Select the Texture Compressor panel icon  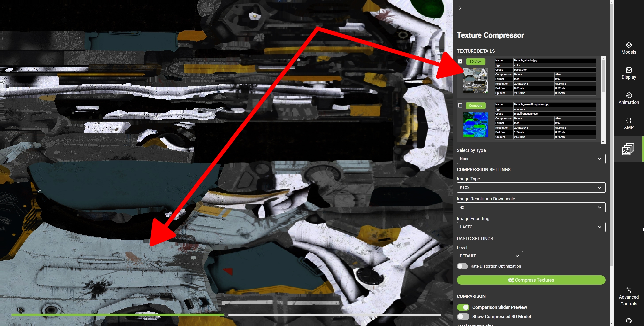tap(628, 149)
